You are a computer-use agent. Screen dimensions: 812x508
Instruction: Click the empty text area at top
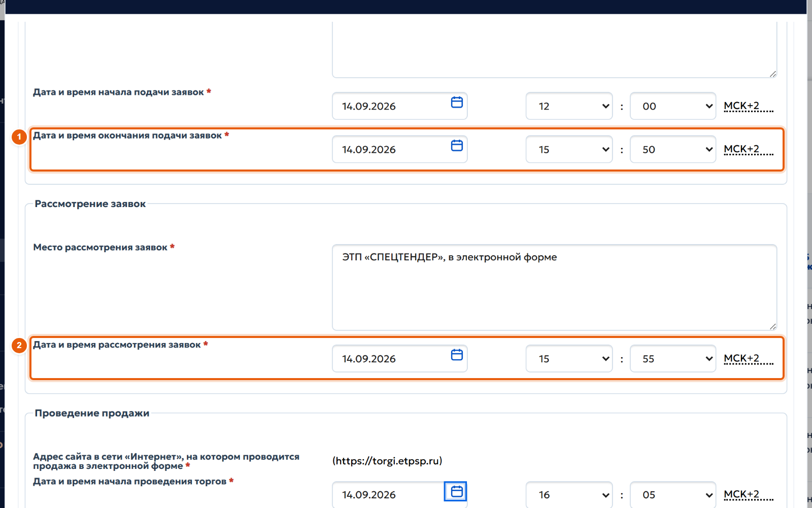tap(554, 50)
